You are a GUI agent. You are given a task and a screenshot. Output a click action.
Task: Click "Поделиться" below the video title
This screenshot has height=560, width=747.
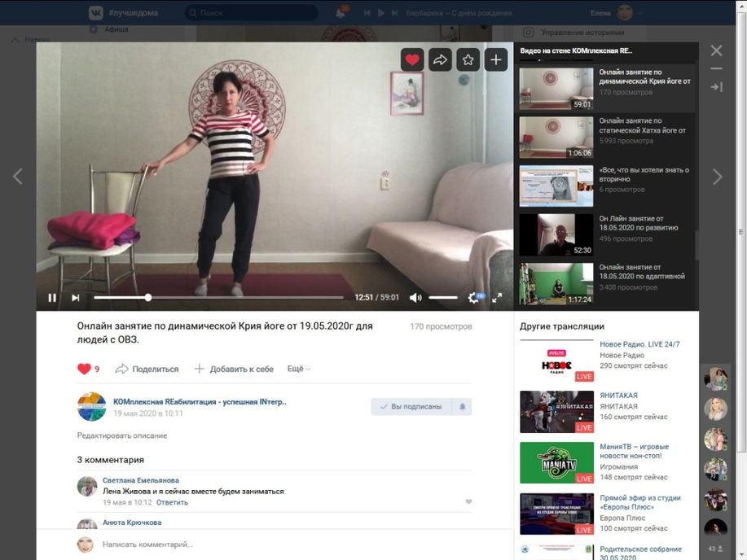click(147, 369)
